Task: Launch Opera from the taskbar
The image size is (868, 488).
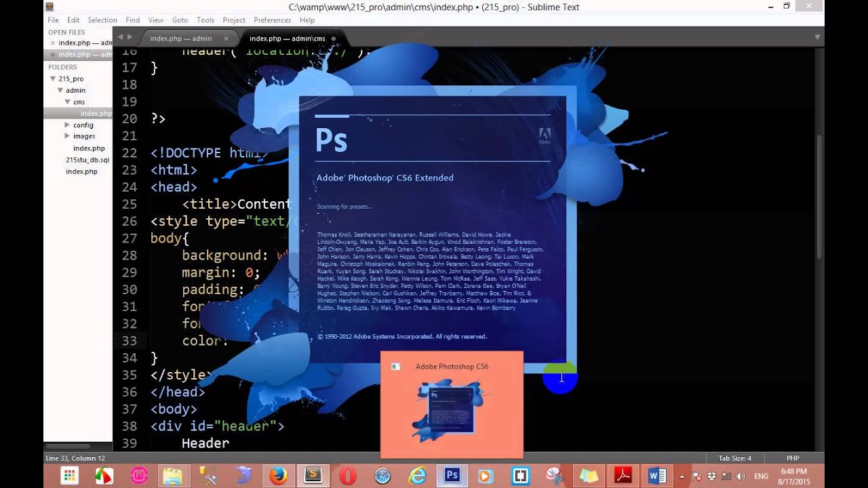Action: tap(348, 476)
